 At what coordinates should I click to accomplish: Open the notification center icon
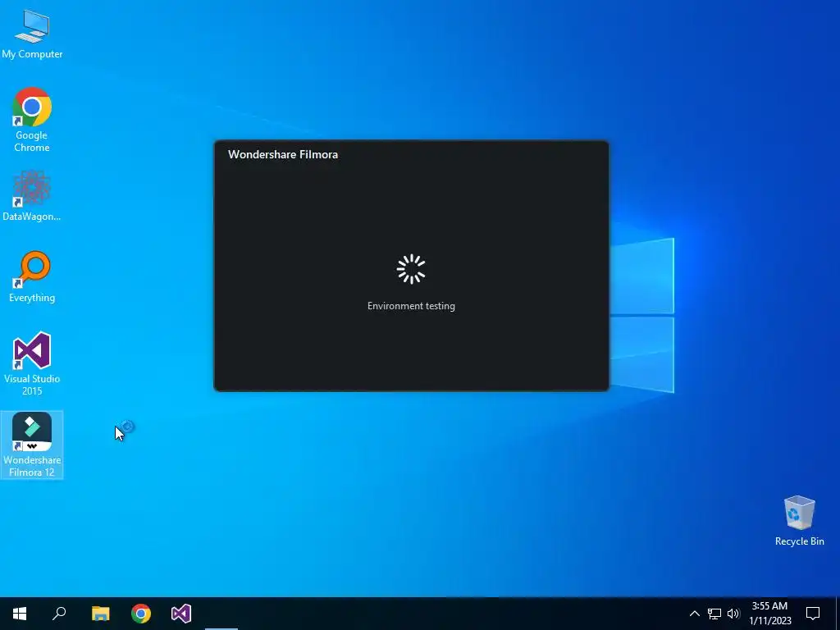(813, 614)
